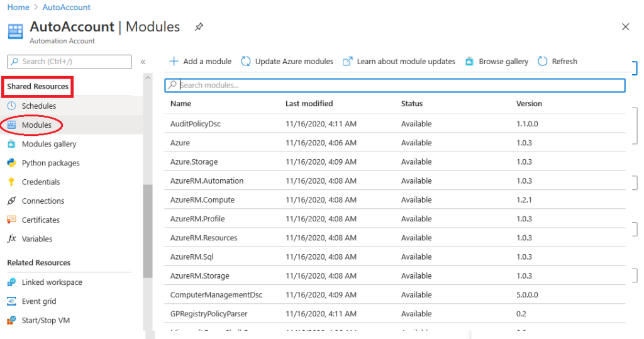Viewport: 644px width, 339px height.
Task: Focus the Search modules field
Action: [395, 85]
